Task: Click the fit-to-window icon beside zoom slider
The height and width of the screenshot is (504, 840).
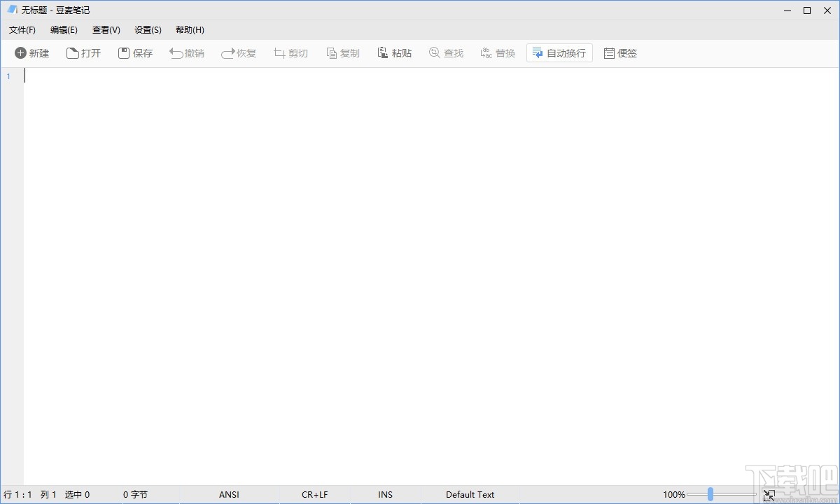Action: click(769, 495)
